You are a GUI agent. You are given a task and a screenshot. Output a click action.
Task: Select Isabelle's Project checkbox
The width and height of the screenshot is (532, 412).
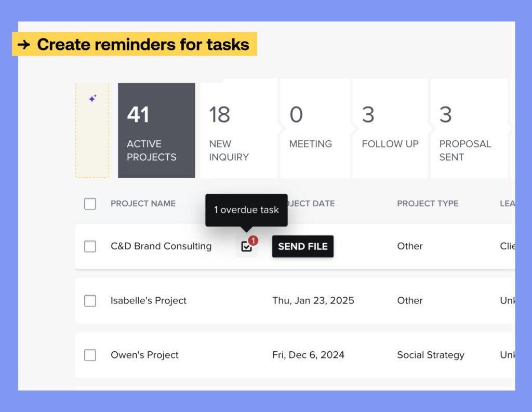[x=90, y=301]
